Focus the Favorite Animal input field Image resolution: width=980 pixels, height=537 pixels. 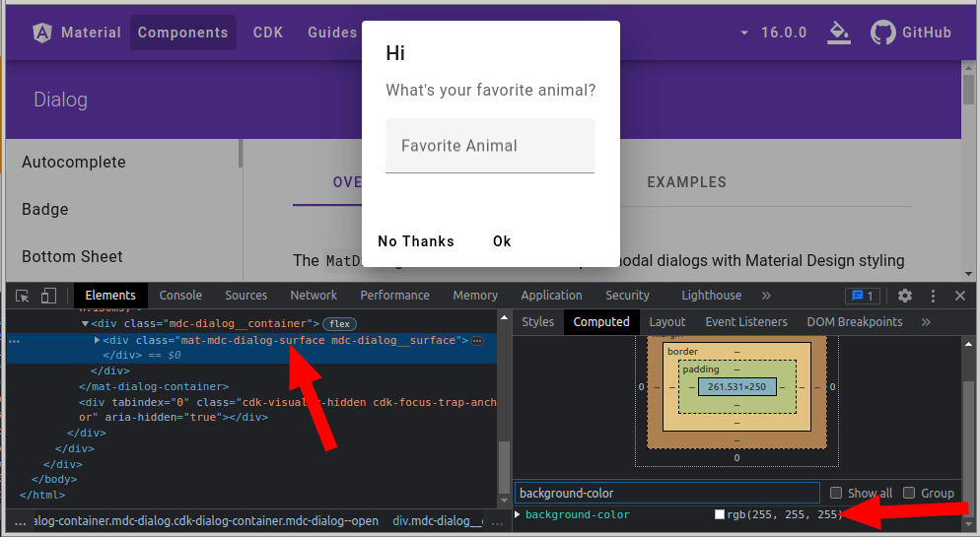click(x=490, y=146)
